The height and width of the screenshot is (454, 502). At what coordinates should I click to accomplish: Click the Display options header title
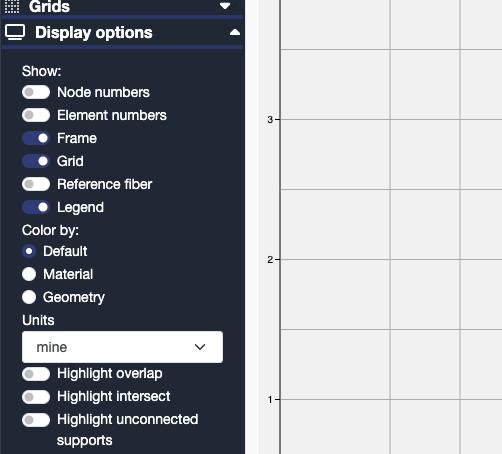click(94, 33)
